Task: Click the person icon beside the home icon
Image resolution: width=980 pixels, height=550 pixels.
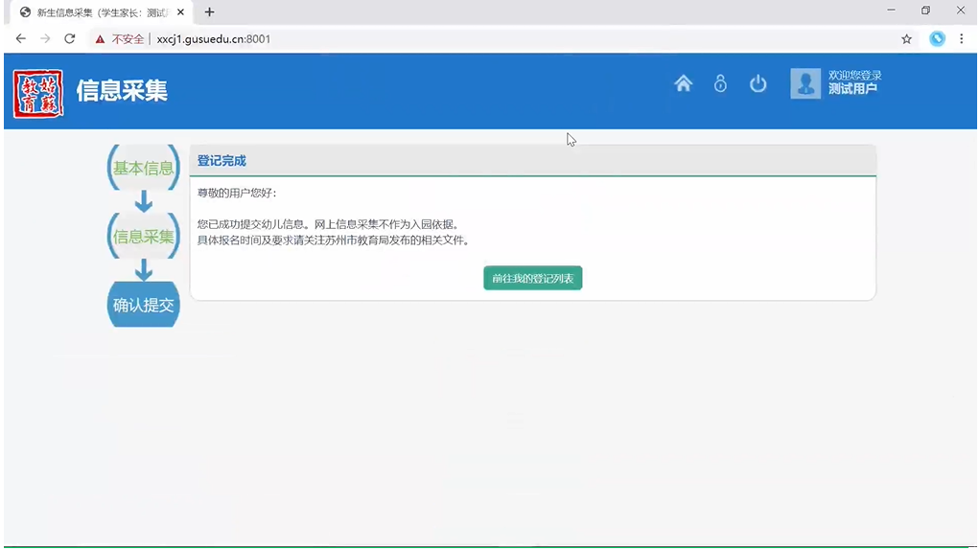Action: click(x=720, y=84)
